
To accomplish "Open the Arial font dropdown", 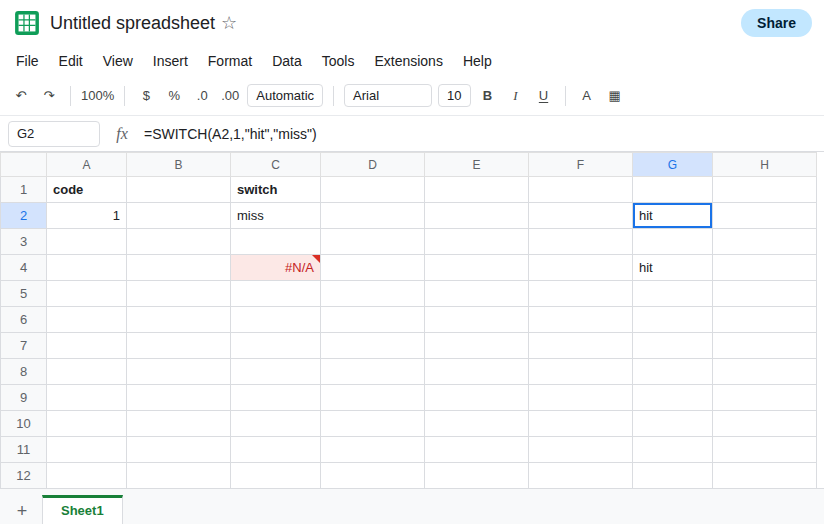I will 388,96.
